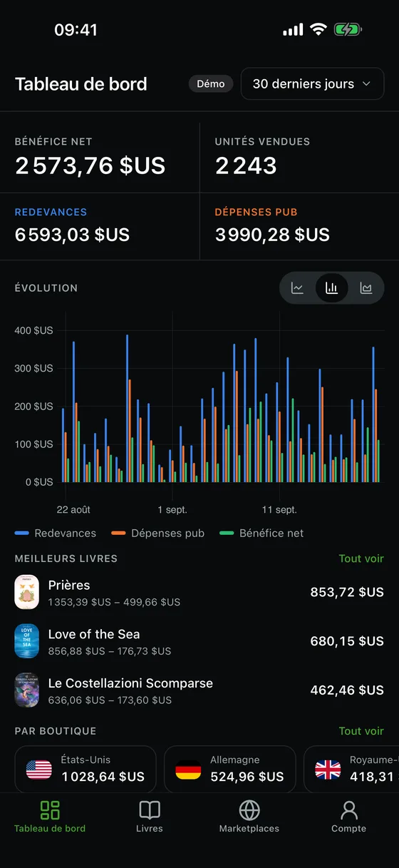Open the Prières book cover thumbnail
This screenshot has width=399, height=868.
(27, 592)
